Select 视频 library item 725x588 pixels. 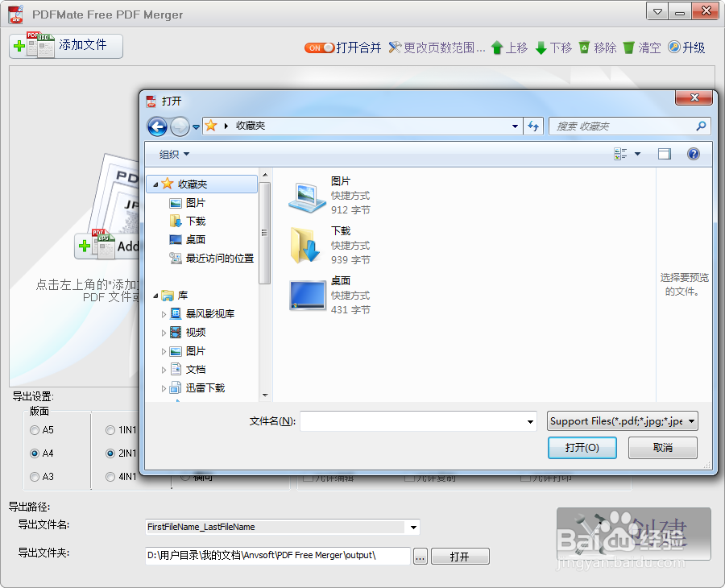coord(196,333)
